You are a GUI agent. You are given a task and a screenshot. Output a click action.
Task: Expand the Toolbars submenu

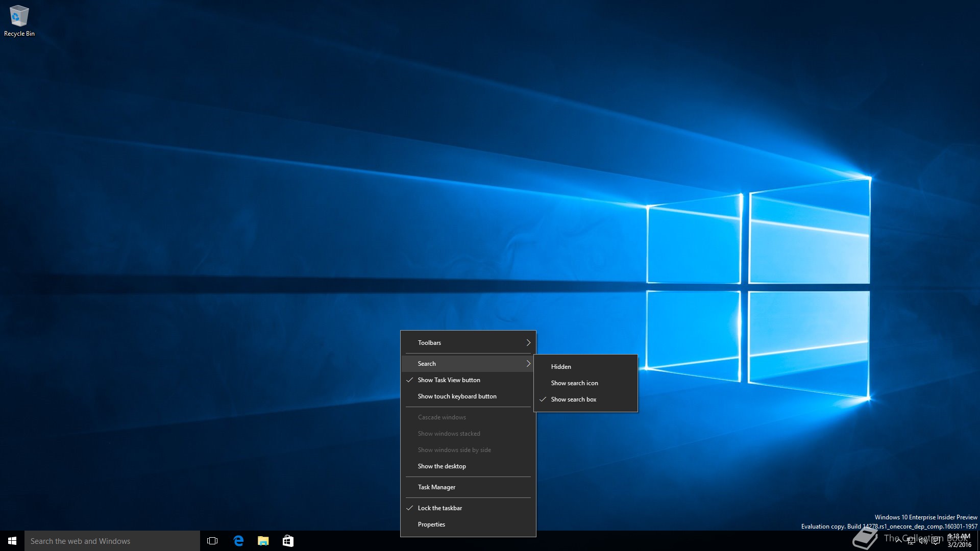[x=468, y=343]
